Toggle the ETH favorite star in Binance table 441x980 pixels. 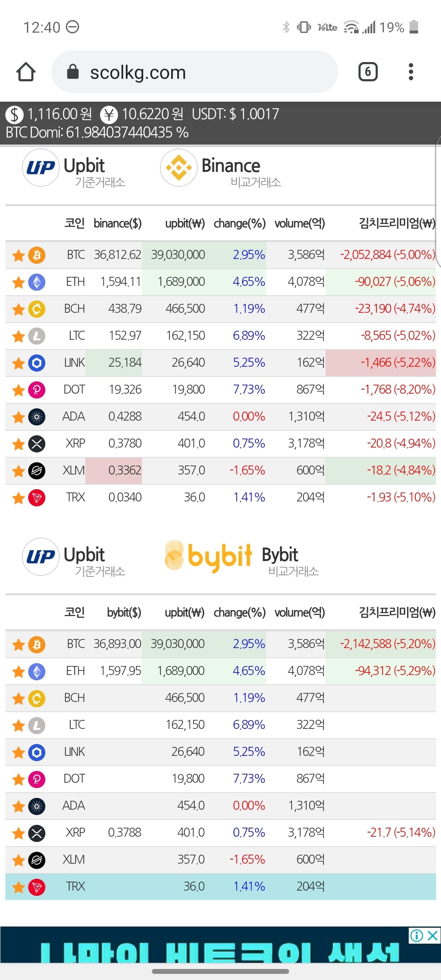(x=18, y=283)
